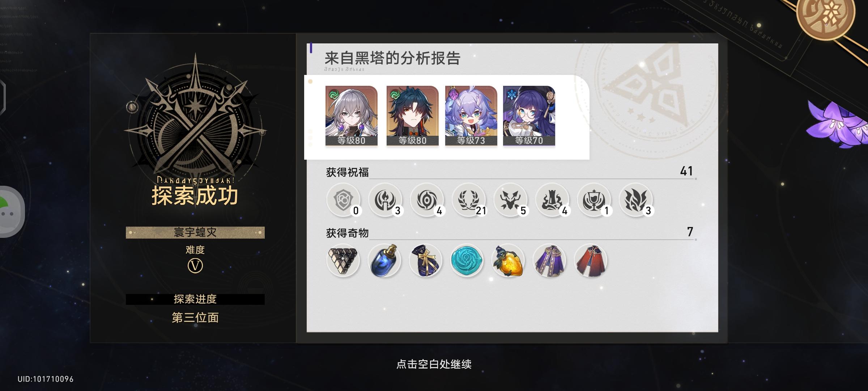
Task: Tap 点击空白处继续 to continue
Action: [434, 364]
